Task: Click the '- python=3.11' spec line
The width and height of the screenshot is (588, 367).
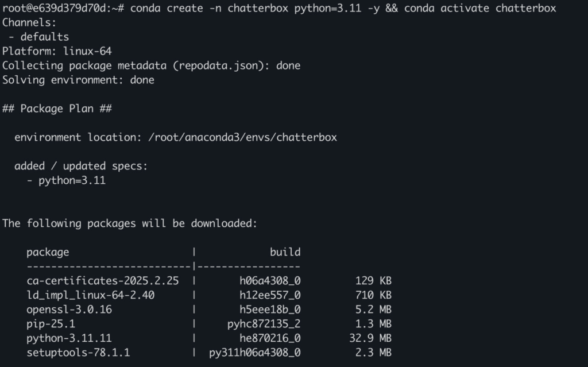Action: pos(66,180)
